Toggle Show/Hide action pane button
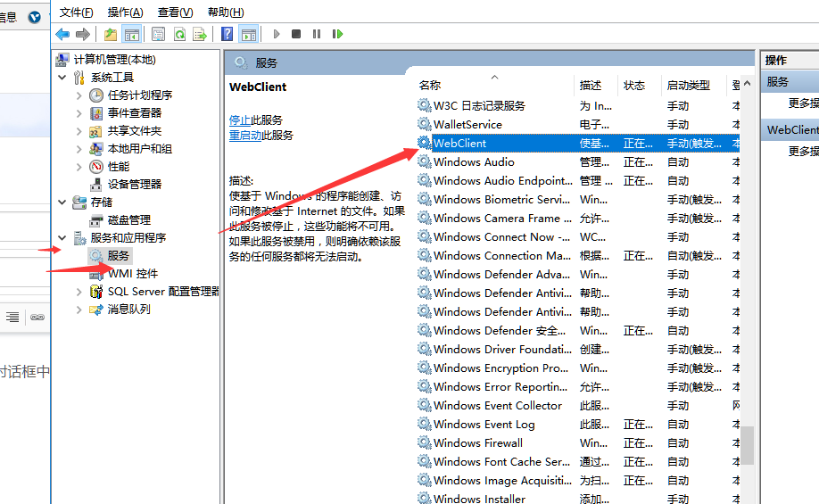 pos(249,34)
